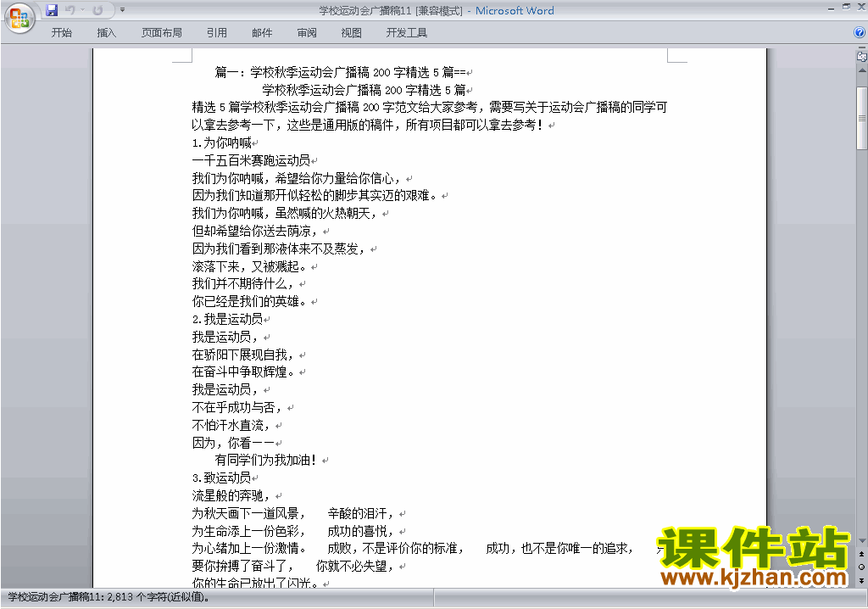868x609 pixels.
Task: Click the line '因为我们知道那开似轻松的脚步其实迈的艰难。'
Action: [x=314, y=196]
